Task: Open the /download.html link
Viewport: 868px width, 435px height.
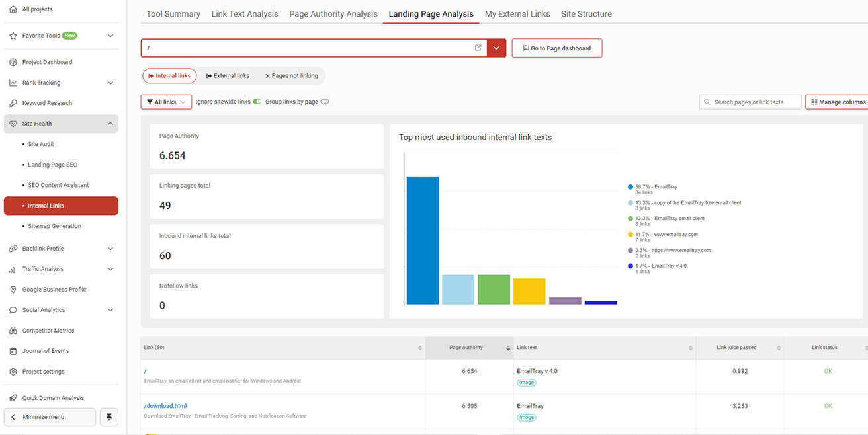Action: pyautogui.click(x=165, y=406)
